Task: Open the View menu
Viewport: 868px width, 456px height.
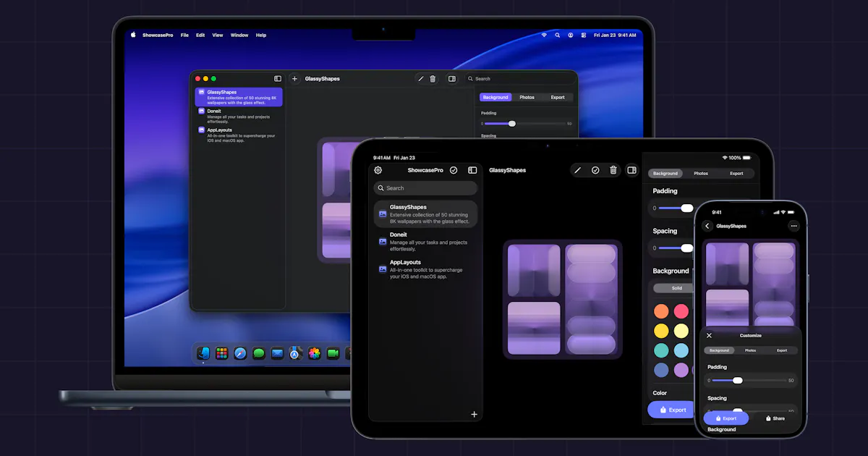Action: click(218, 35)
